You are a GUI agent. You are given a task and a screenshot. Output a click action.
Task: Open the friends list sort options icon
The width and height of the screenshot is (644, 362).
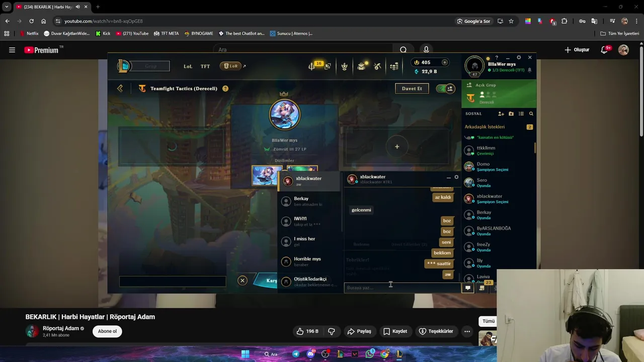pyautogui.click(x=521, y=114)
